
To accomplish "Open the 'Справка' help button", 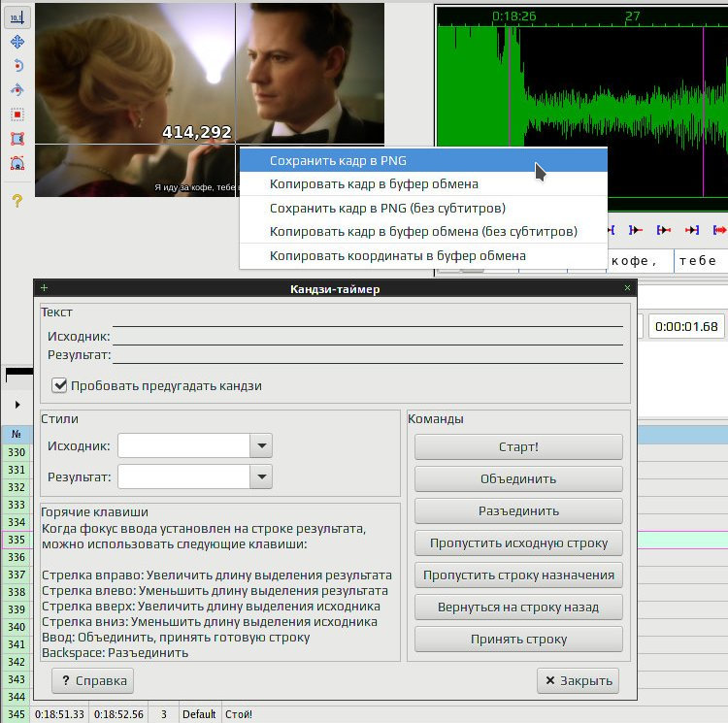I will tap(93, 680).
